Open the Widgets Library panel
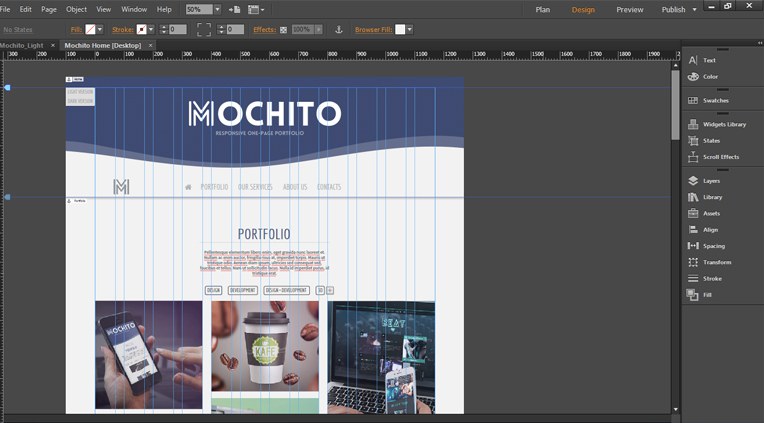This screenshot has height=423, width=764. coord(723,124)
